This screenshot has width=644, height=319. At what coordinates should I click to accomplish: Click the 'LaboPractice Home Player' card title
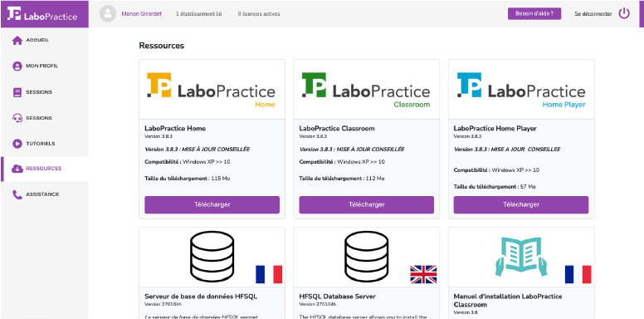pyautogui.click(x=495, y=128)
